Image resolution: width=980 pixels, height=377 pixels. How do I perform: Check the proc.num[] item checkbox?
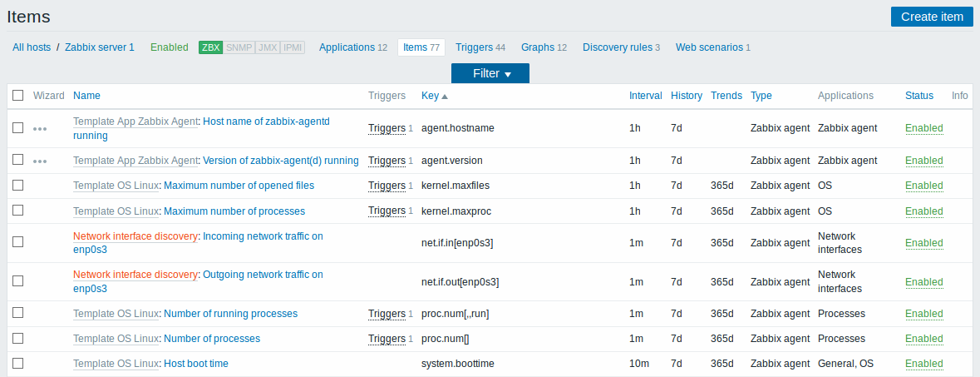18,338
